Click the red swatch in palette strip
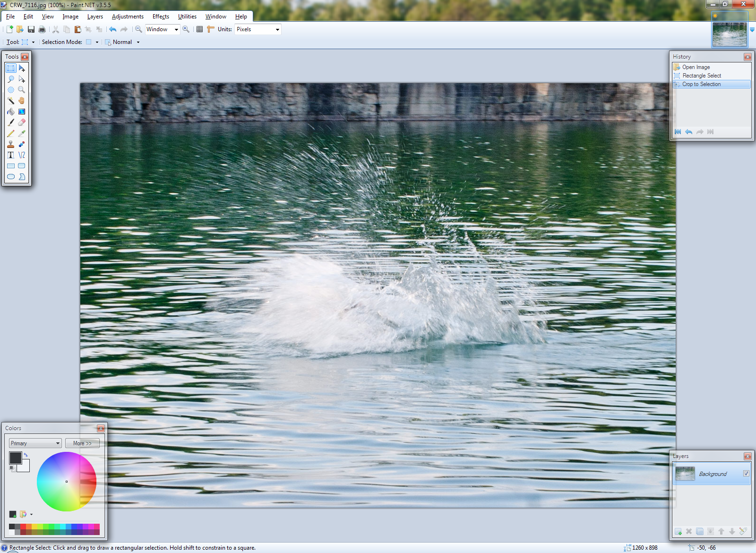Screen dimensions: 756x553 [23, 526]
